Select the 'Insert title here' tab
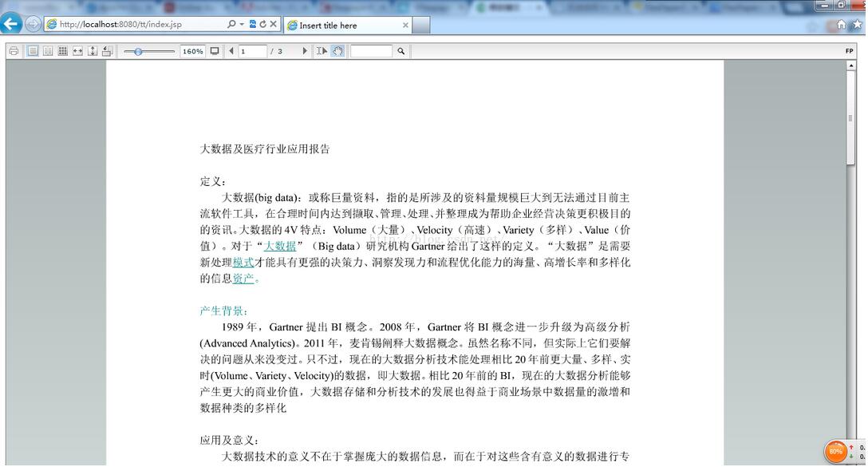The image size is (868, 467). pyautogui.click(x=348, y=26)
